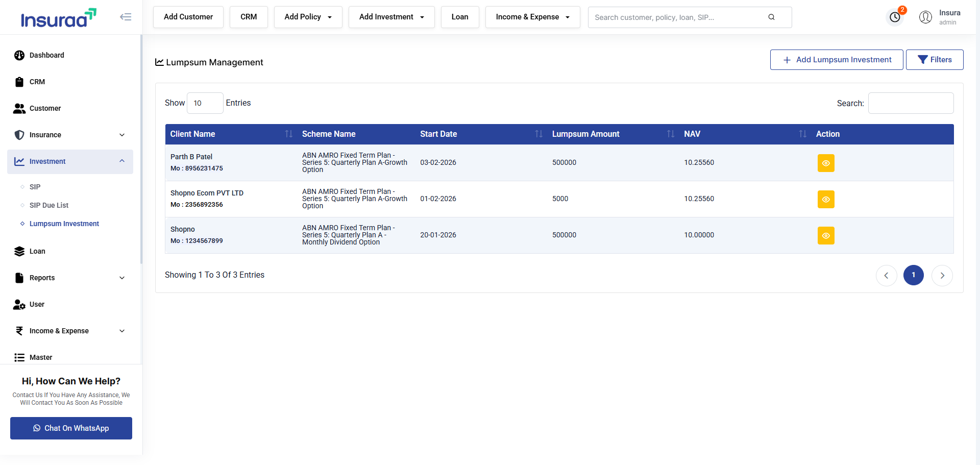
Task: Click the Customer people icon
Action: pyautogui.click(x=19, y=108)
